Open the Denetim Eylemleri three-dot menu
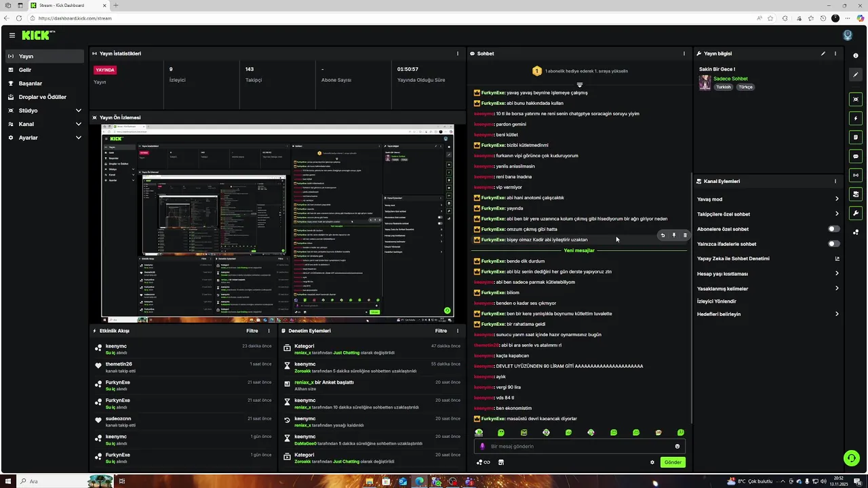Screen dimensions: 868x488 (458, 331)
